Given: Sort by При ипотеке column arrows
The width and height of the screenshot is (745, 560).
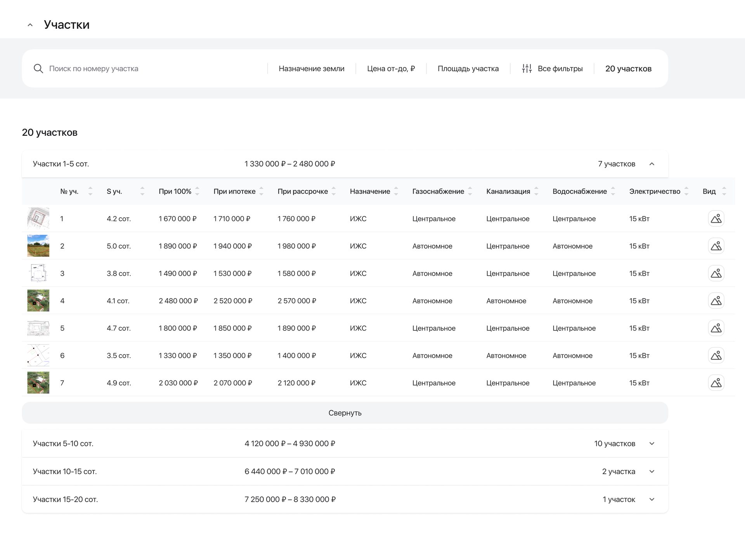Looking at the screenshot, I should coord(261,191).
